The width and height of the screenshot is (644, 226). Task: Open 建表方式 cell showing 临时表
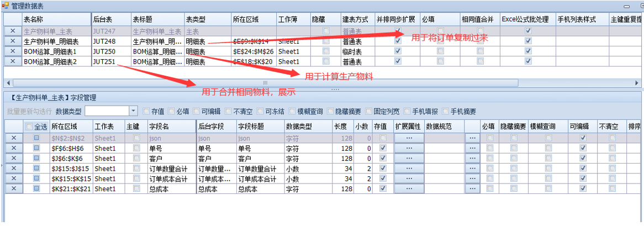tap(357, 51)
